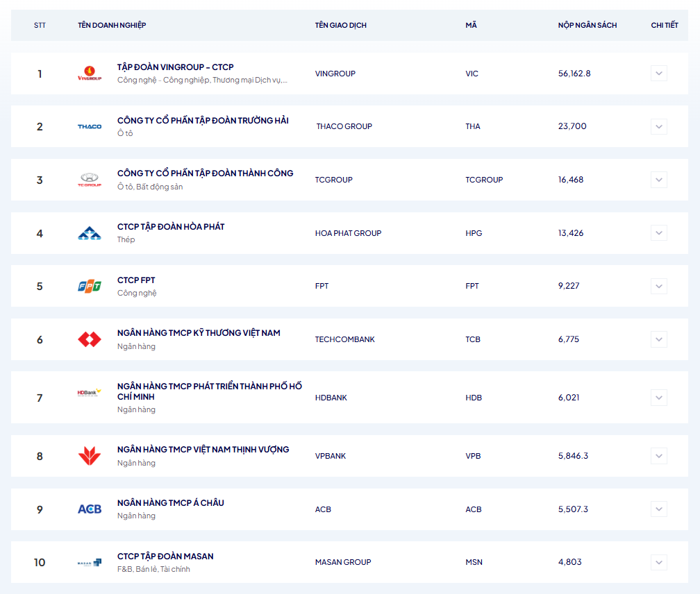
Task: Select the HDB stock code
Action: tap(474, 398)
